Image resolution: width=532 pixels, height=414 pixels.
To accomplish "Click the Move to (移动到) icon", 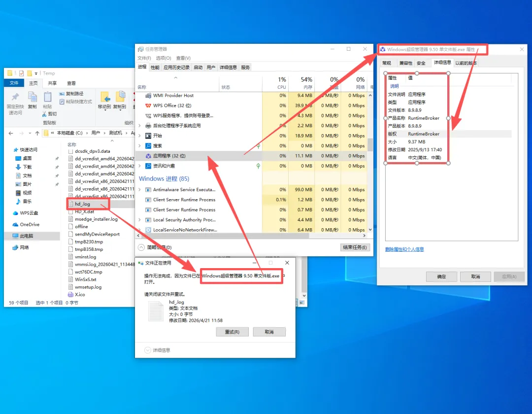I will 105,98.
